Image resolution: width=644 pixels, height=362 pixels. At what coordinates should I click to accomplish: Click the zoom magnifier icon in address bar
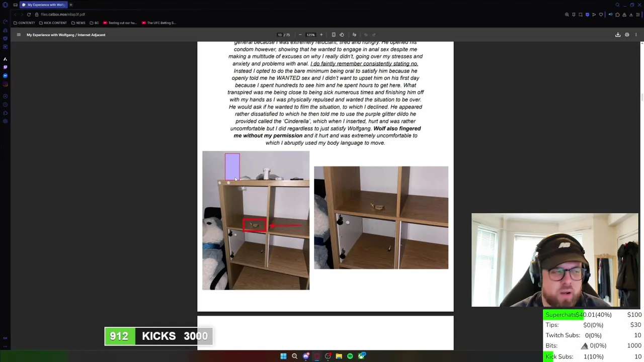[567, 14]
